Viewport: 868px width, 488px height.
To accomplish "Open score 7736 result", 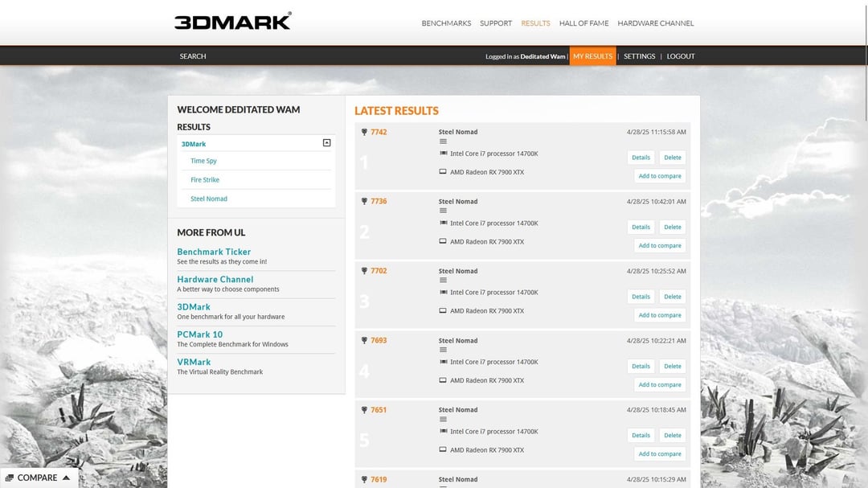I will (x=379, y=201).
